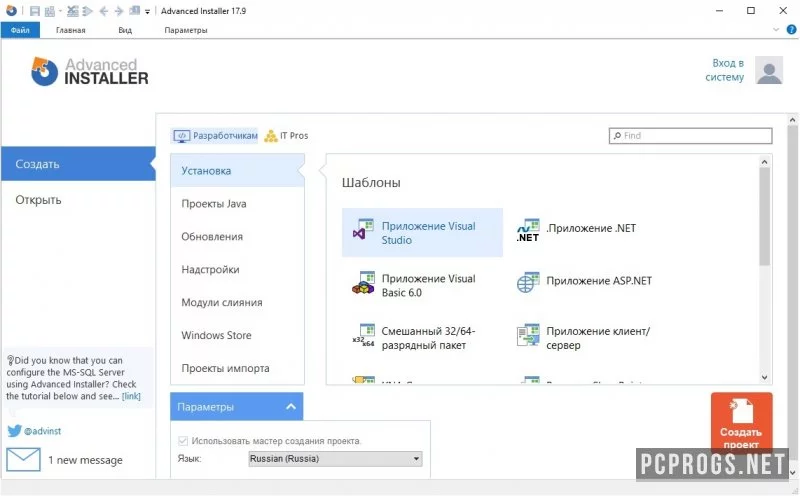Collapse the ribbon using the chevron arrow
800x496 pixels.
point(776,30)
